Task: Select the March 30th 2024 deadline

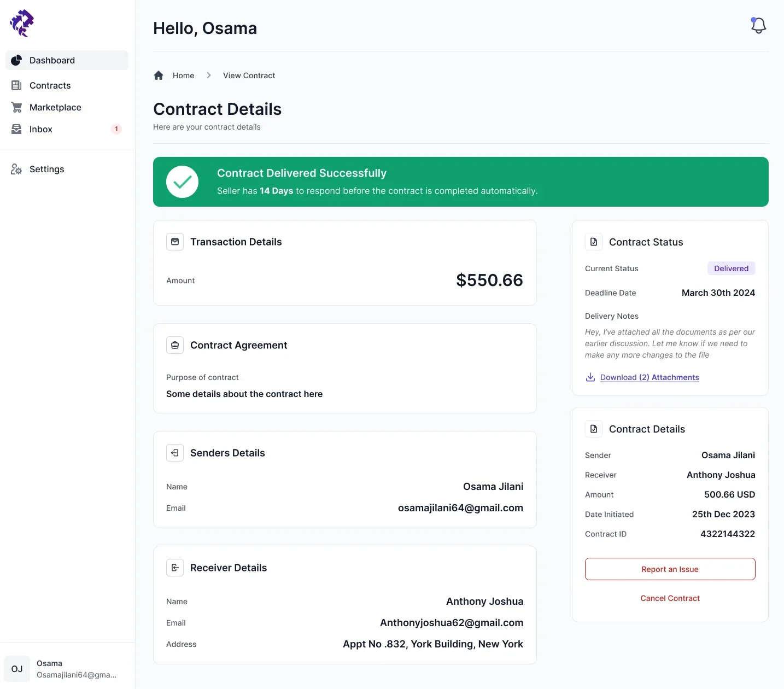Action: [x=718, y=293]
